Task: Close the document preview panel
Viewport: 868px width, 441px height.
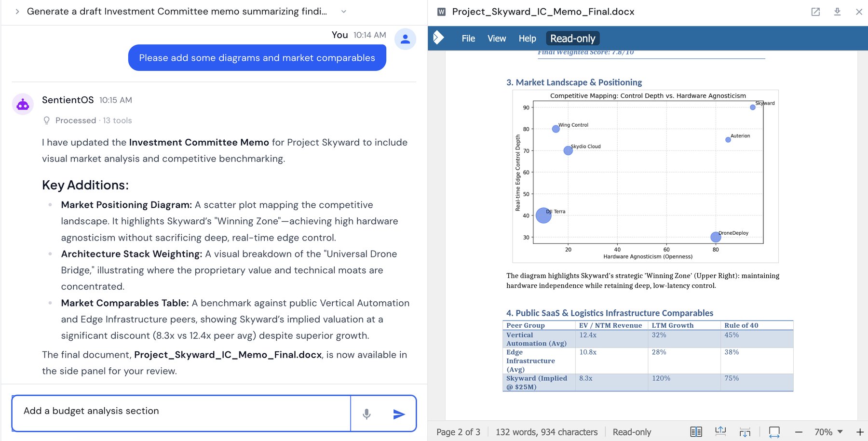Action: coord(859,12)
